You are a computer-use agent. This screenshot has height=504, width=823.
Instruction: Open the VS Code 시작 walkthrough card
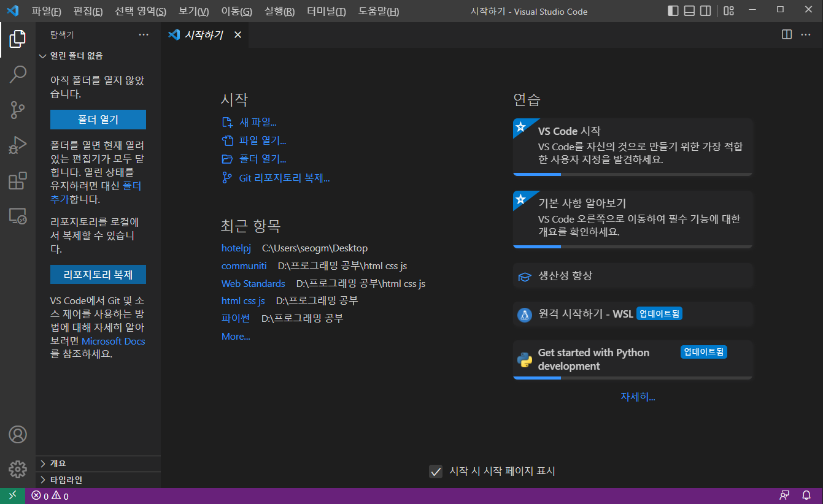click(x=633, y=147)
